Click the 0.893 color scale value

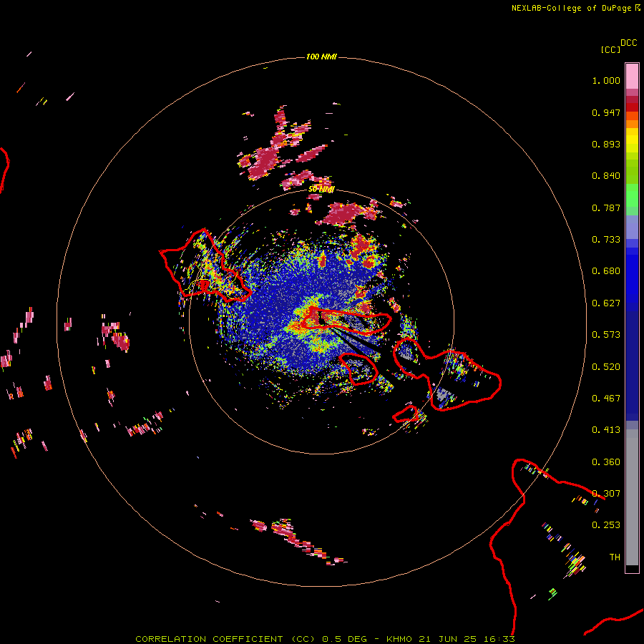click(x=606, y=144)
